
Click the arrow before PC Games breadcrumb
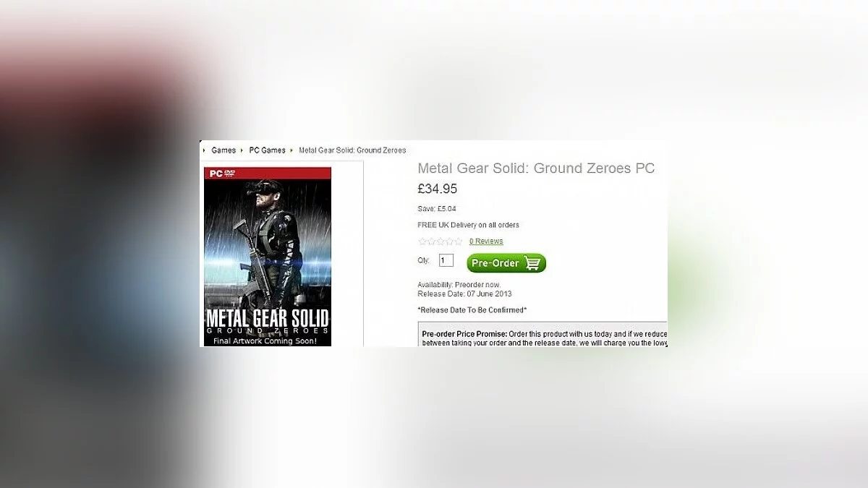(242, 150)
